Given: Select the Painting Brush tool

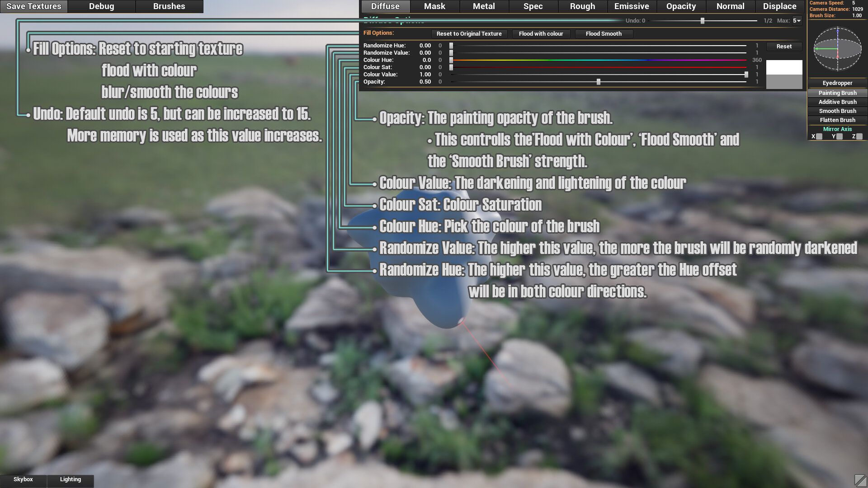Looking at the screenshot, I should pyautogui.click(x=837, y=92).
